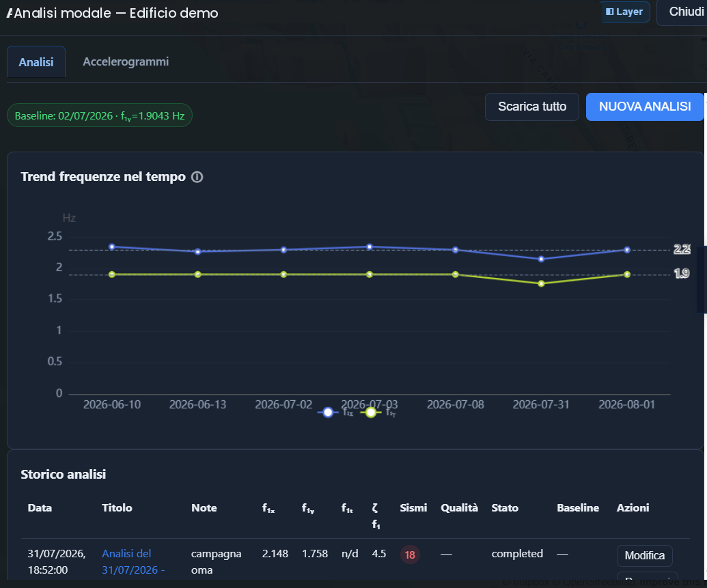The image size is (707, 588).
Task: Click the Note column header
Action: point(204,507)
